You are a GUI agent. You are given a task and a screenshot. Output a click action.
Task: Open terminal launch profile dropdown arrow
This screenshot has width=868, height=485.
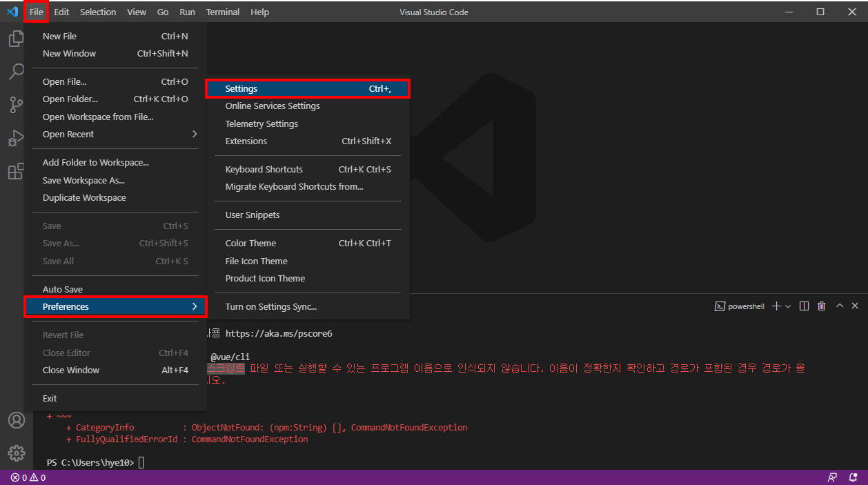[x=788, y=306]
